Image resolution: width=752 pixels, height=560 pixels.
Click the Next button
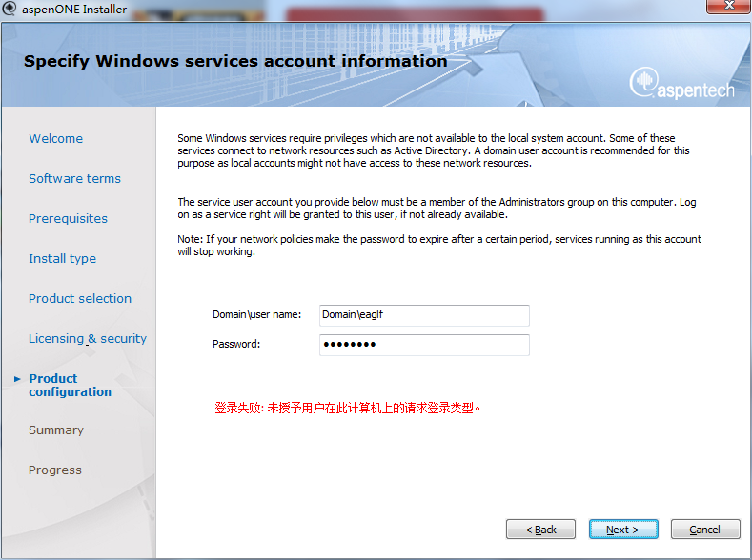click(x=623, y=530)
